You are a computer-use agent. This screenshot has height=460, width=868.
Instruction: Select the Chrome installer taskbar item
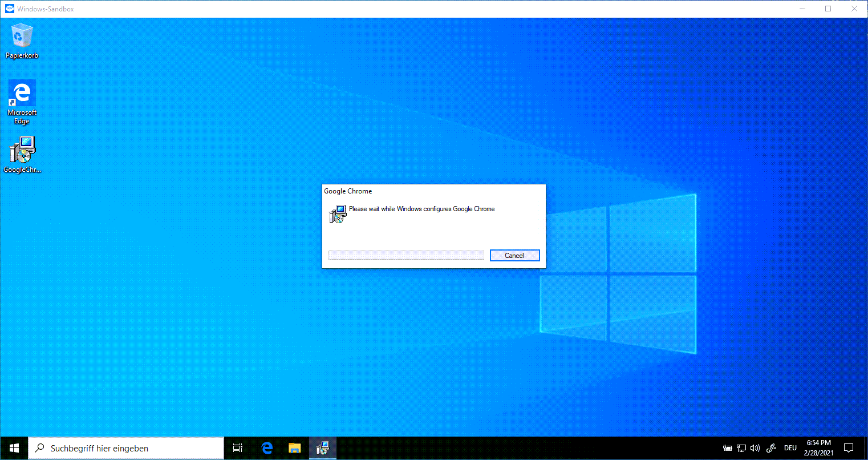pyautogui.click(x=322, y=448)
